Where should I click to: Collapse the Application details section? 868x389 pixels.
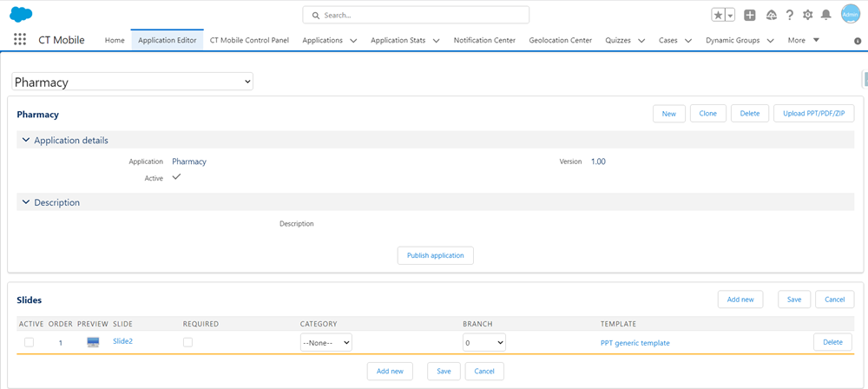tap(26, 140)
